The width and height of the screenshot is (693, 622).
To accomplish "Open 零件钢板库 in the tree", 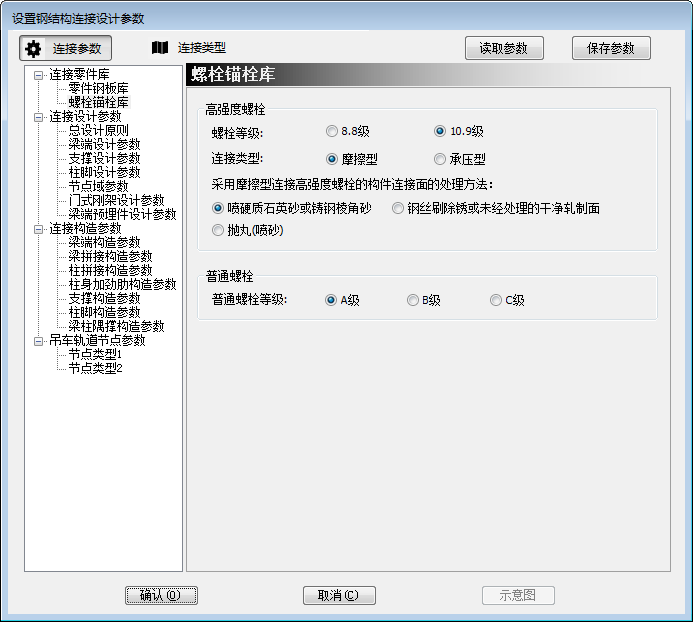I will pyautogui.click(x=98, y=89).
